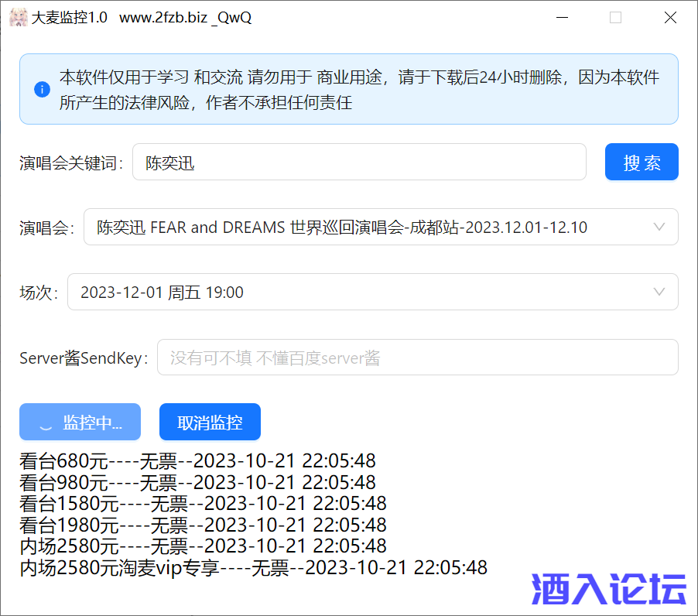Focus the 演唱会关键词 input with 陈奕迅
Image resolution: width=698 pixels, height=616 pixels.
[x=359, y=163]
